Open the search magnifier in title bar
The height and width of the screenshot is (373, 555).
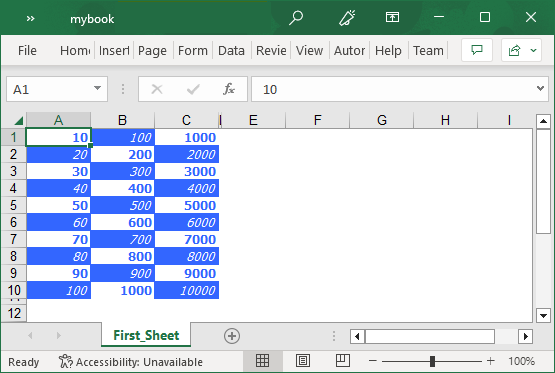pyautogui.click(x=296, y=18)
